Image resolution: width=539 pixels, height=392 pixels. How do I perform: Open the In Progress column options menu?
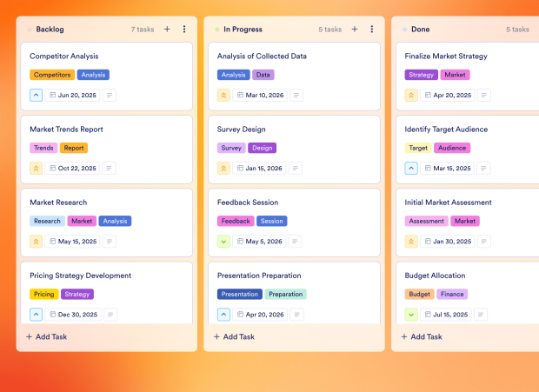pyautogui.click(x=372, y=30)
